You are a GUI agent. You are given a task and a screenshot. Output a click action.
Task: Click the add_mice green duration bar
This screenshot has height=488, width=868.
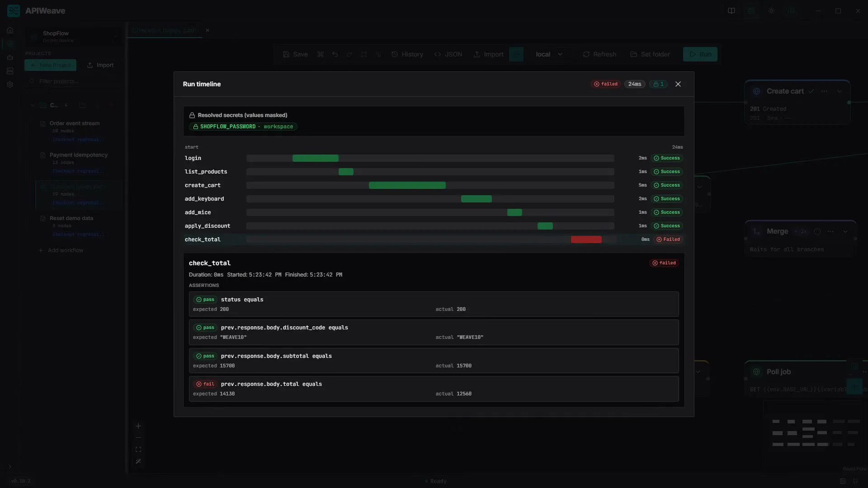(x=514, y=212)
